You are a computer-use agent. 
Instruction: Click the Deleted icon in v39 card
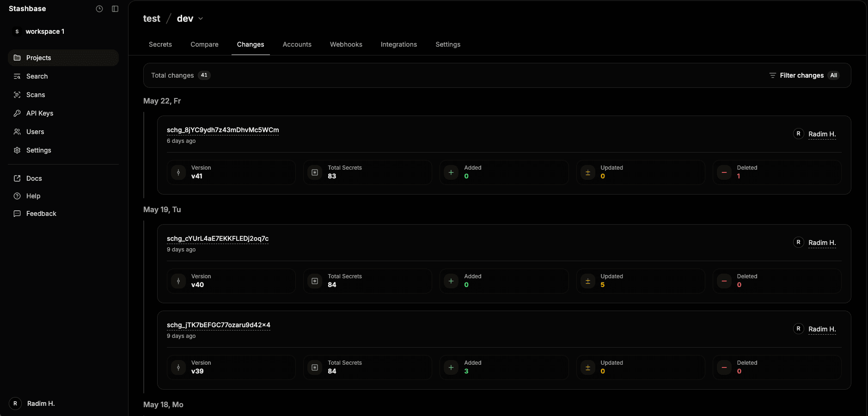724,367
